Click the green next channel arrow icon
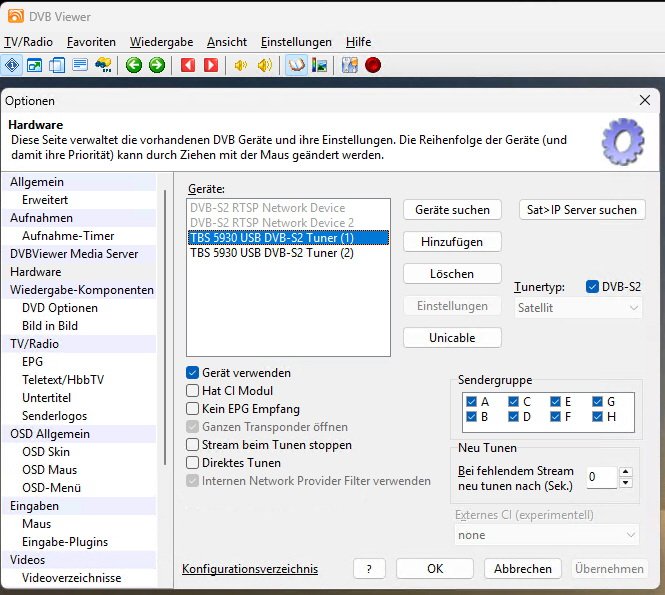Image resolution: width=665 pixels, height=595 pixels. pyautogui.click(x=157, y=65)
